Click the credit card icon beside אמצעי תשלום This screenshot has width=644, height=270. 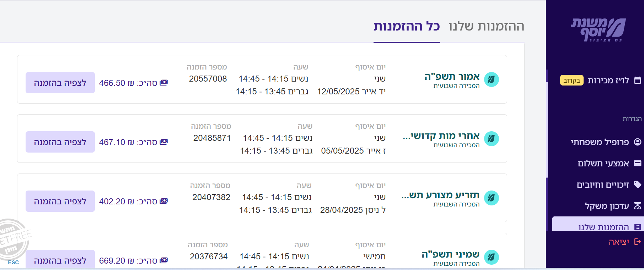(x=638, y=164)
